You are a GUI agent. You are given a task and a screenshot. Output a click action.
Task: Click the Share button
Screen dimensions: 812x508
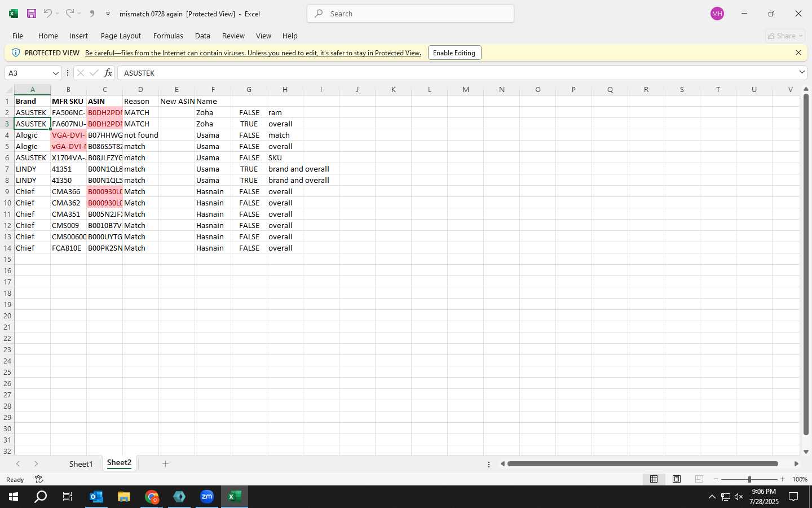point(785,36)
